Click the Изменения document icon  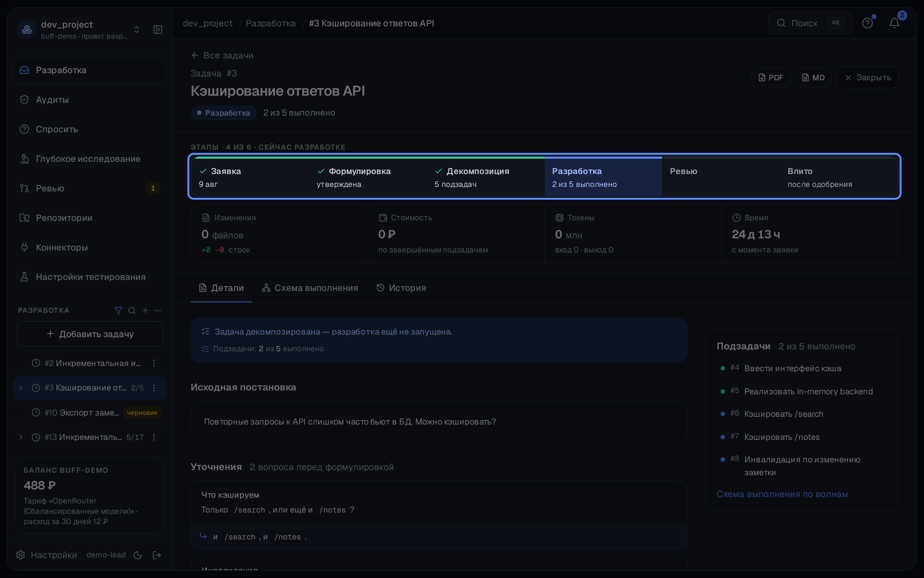click(206, 217)
